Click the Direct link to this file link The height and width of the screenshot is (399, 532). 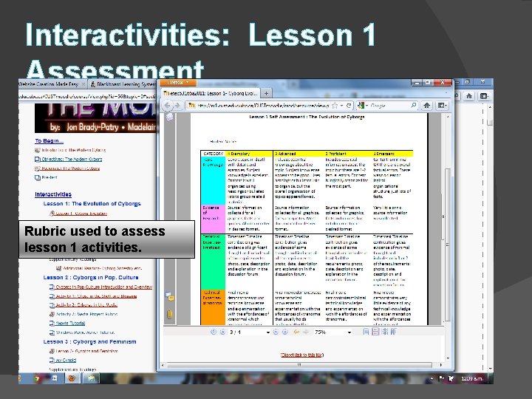pyautogui.click(x=302, y=355)
